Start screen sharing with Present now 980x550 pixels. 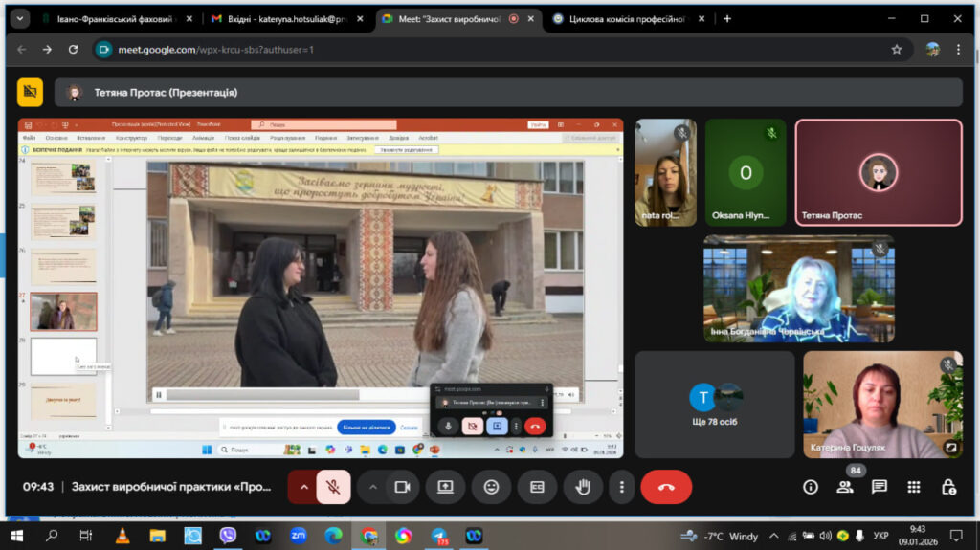[x=445, y=487]
